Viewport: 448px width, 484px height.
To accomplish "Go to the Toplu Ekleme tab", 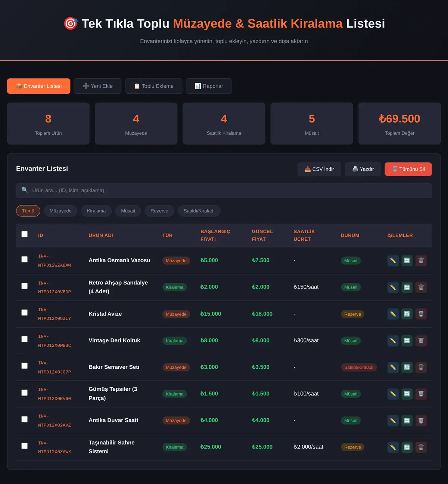I will pos(153,86).
